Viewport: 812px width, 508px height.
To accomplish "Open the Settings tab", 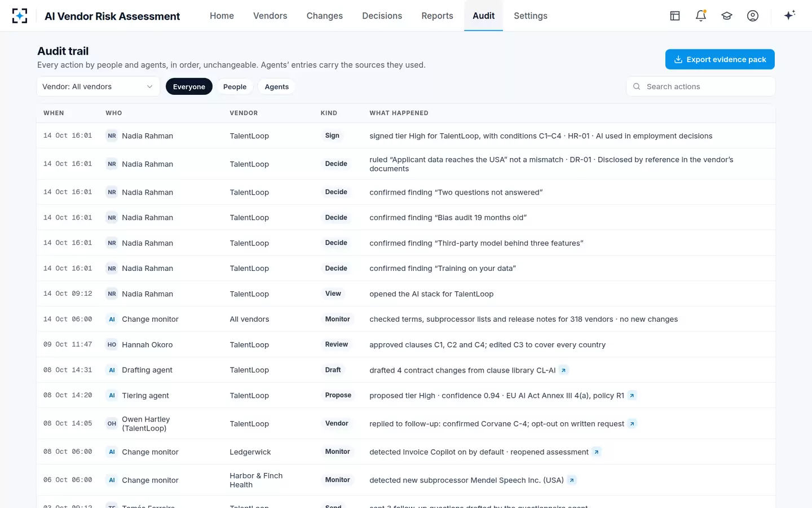I will pyautogui.click(x=530, y=16).
